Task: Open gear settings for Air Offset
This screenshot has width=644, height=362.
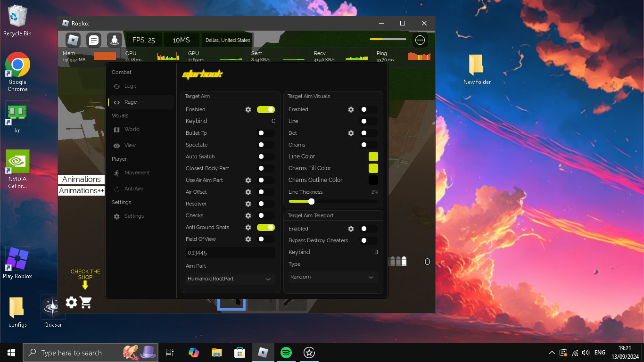Action: (x=248, y=192)
